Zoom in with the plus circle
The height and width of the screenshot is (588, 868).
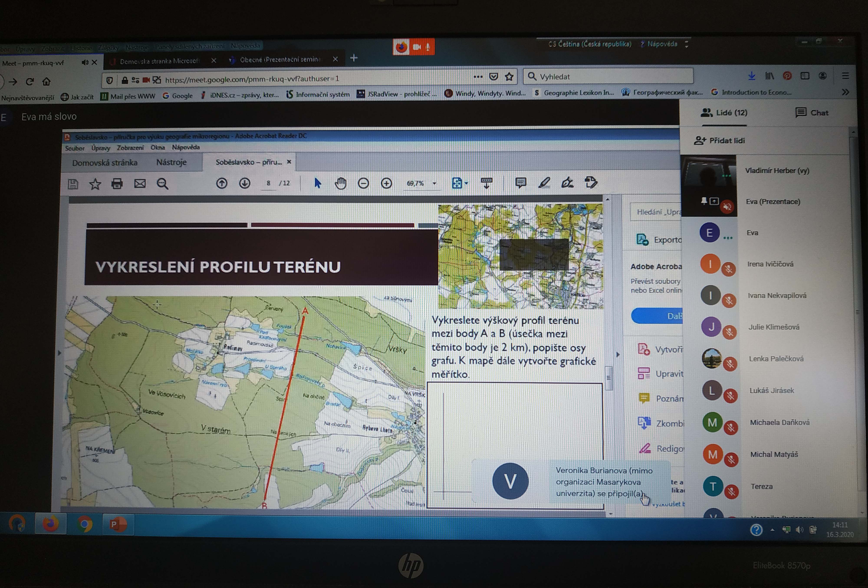[386, 183]
